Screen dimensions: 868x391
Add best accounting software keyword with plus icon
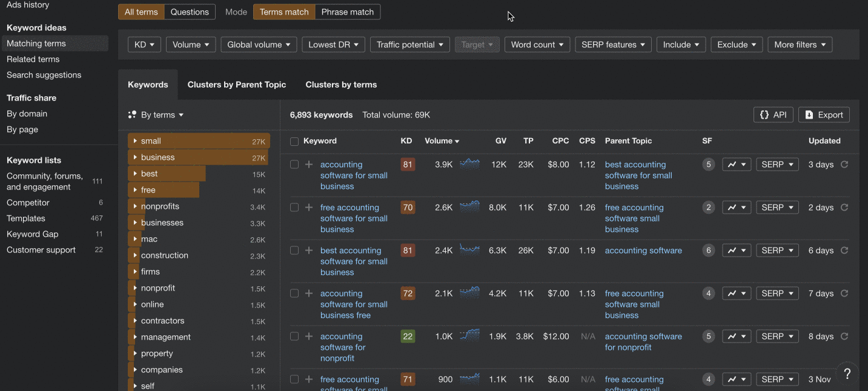309,251
